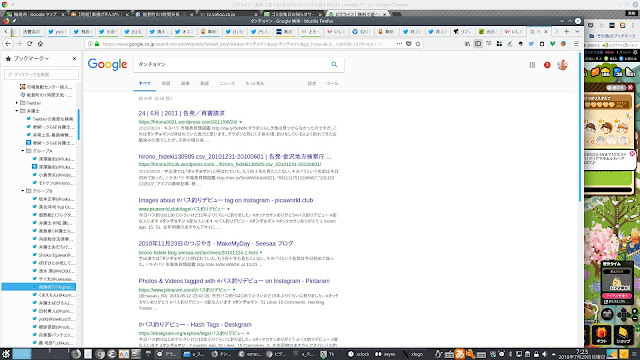Screen dimensions: 640x360
Task: Switch to the 地図 search tab
Action: click(x=166, y=83)
